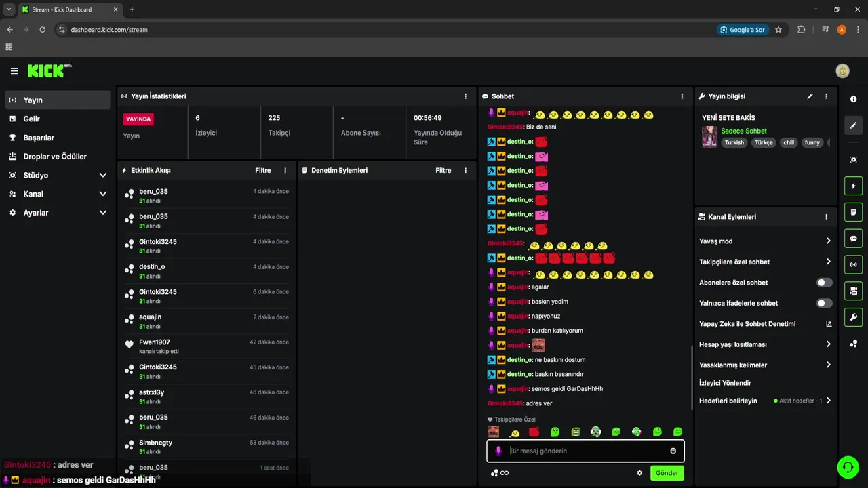Viewport: 868px width, 488px height.
Task: Expand the Stüdyo sidebar section
Action: pos(58,175)
